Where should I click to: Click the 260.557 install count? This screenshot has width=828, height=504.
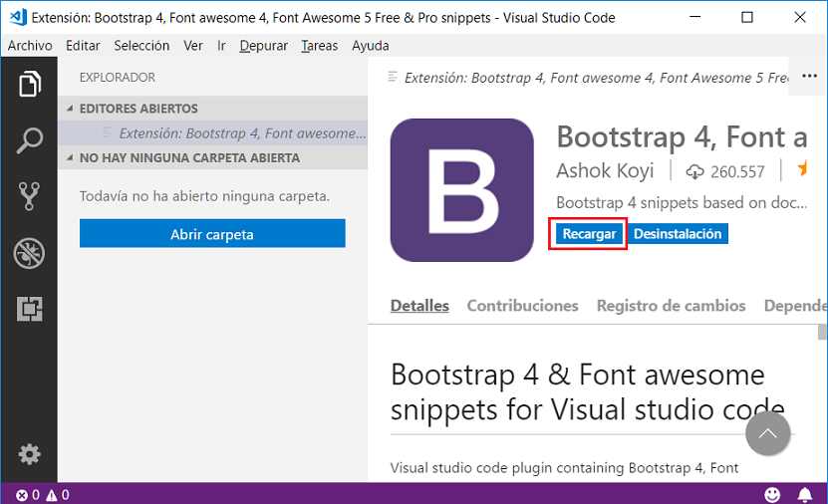(x=737, y=171)
